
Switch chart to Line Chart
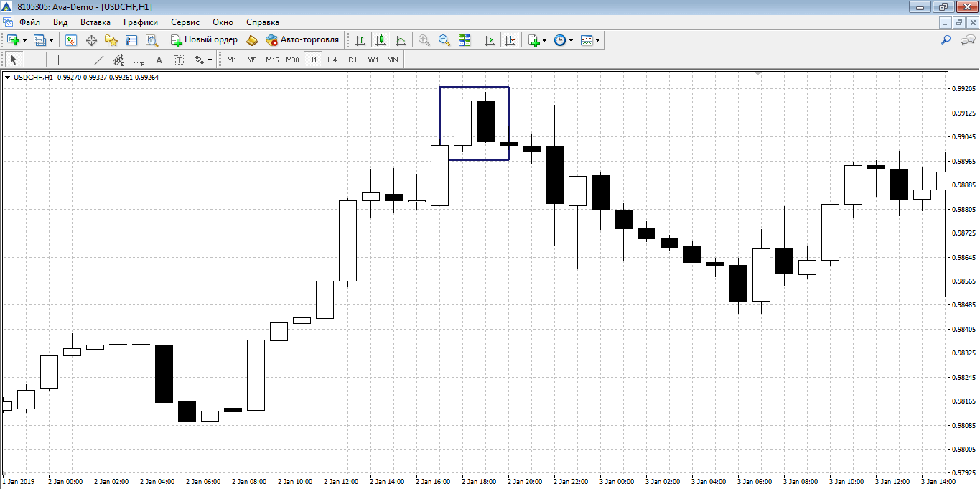401,40
